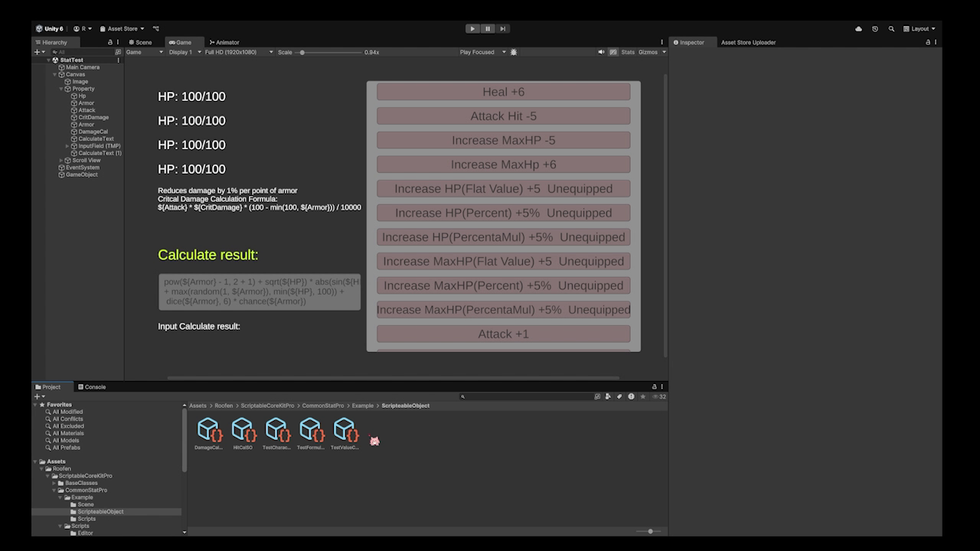Select EventSystem in the Hierarchy
This screenshot has width=980, height=551.
pyautogui.click(x=82, y=167)
